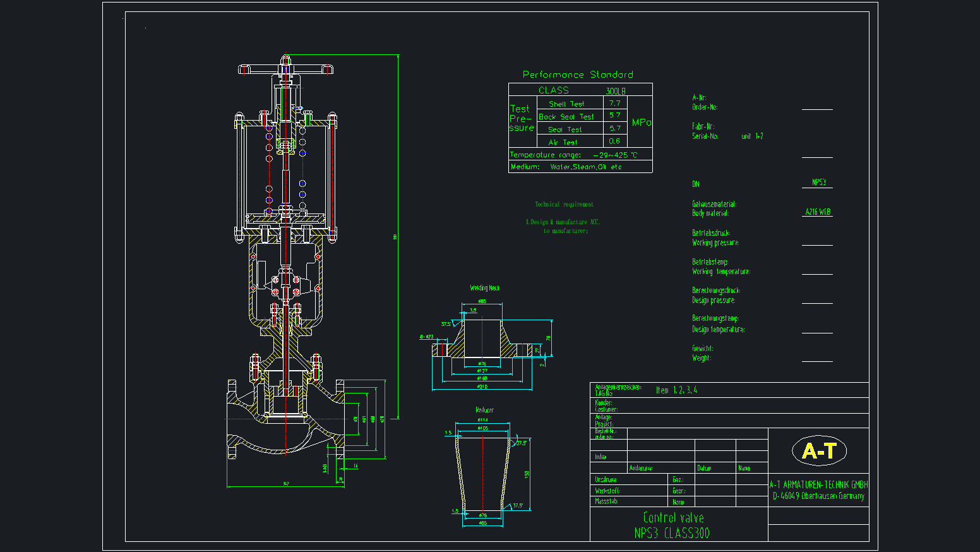Select the 'NPS3' DN value
The height and width of the screenshot is (552, 980).
(x=819, y=183)
